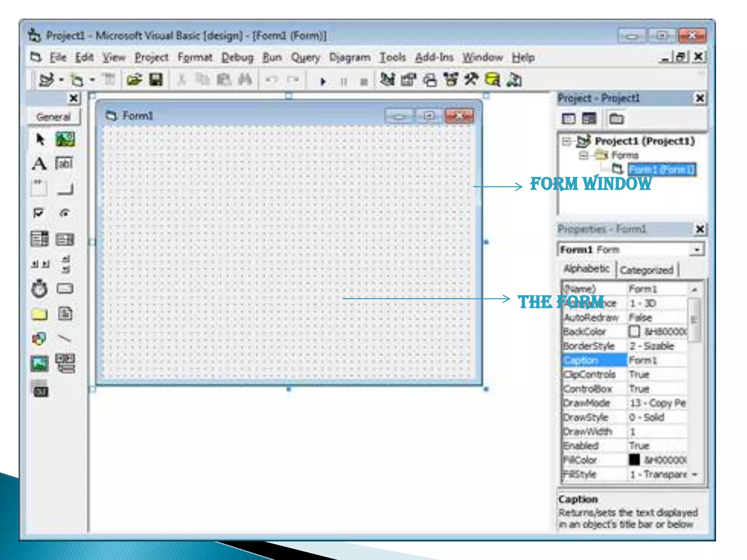Select the PictureBox tool in the toolbox
This screenshot has width=747, height=560.
[x=65, y=139]
